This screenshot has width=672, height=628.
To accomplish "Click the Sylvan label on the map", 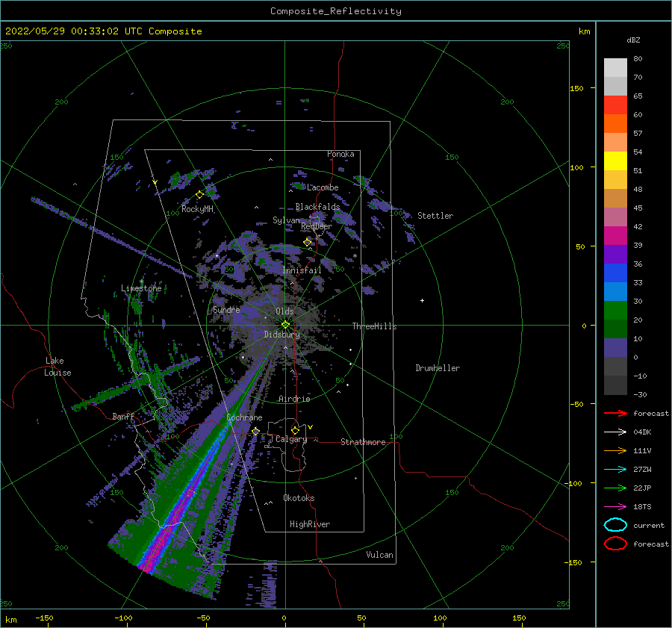I will pyautogui.click(x=286, y=220).
